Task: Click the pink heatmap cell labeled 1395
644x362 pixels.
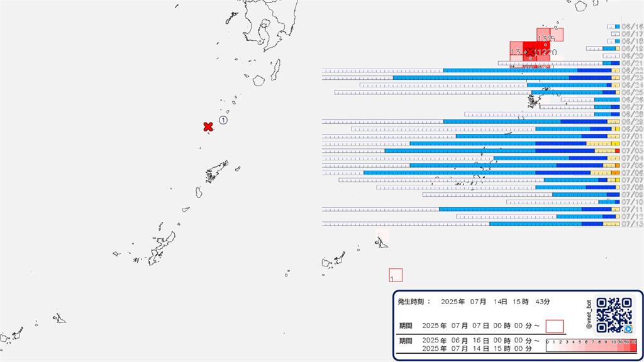Action: pos(543,35)
